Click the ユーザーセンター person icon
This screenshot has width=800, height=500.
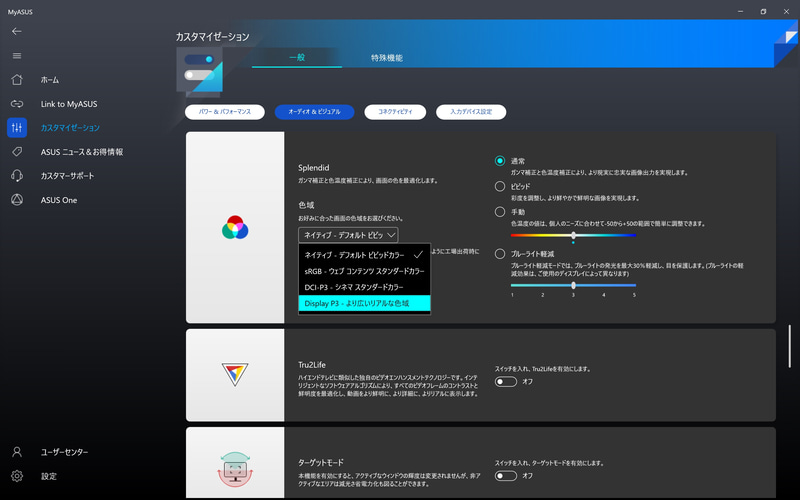coord(17,452)
